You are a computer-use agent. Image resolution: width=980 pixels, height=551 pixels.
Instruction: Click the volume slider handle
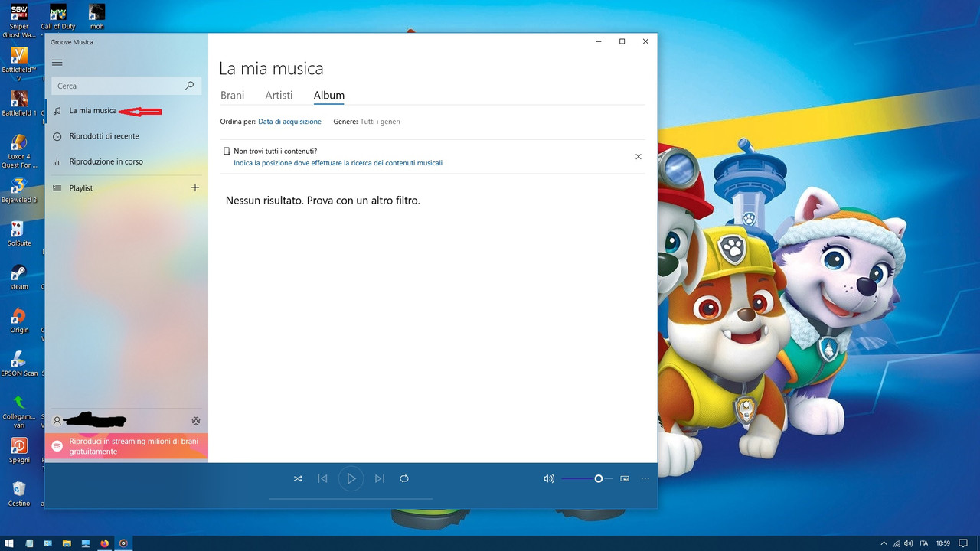click(x=599, y=478)
